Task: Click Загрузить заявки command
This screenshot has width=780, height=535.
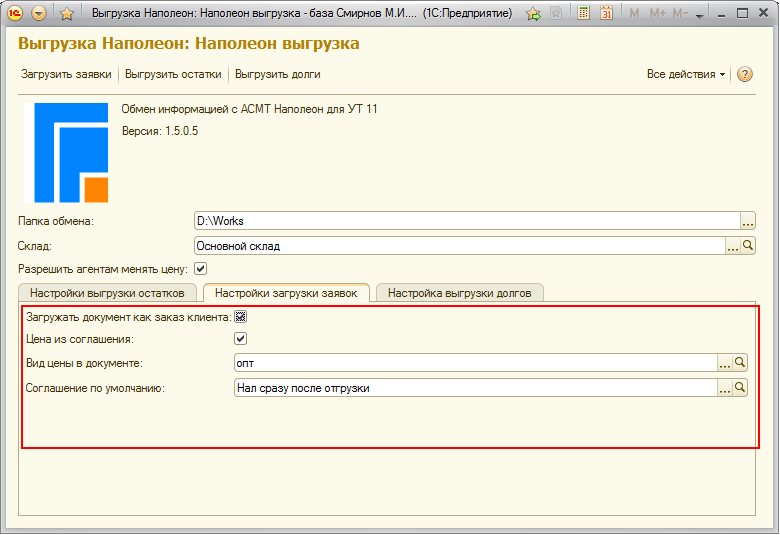Action: pos(66,74)
